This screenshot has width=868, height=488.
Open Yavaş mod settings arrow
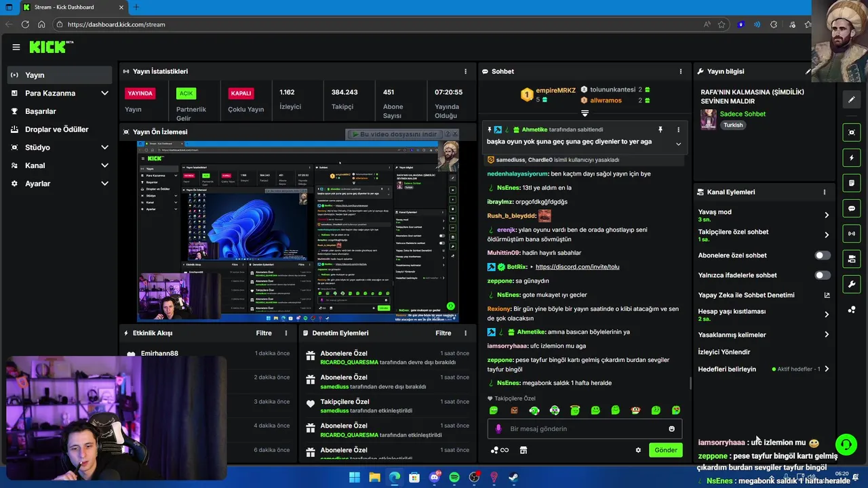[x=827, y=215]
